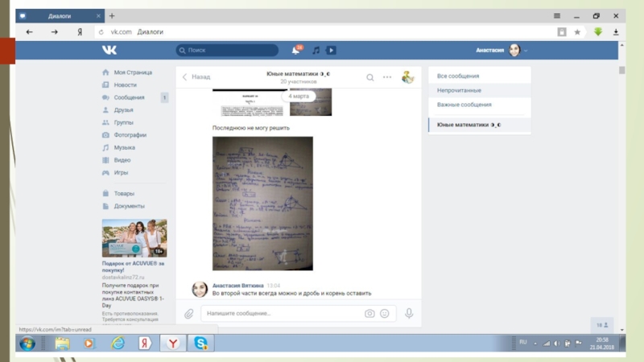
Task: Click the VK logo in header
Action: 109,50
